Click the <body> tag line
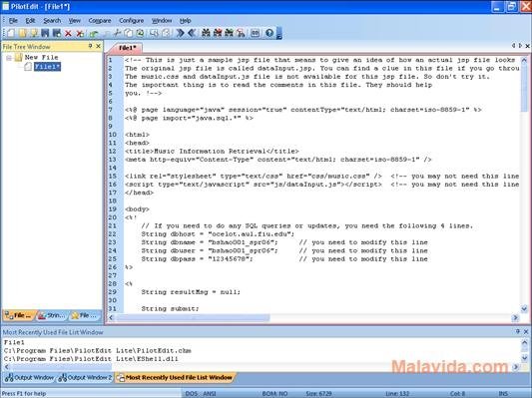The width and height of the screenshot is (532, 398). 137,209
